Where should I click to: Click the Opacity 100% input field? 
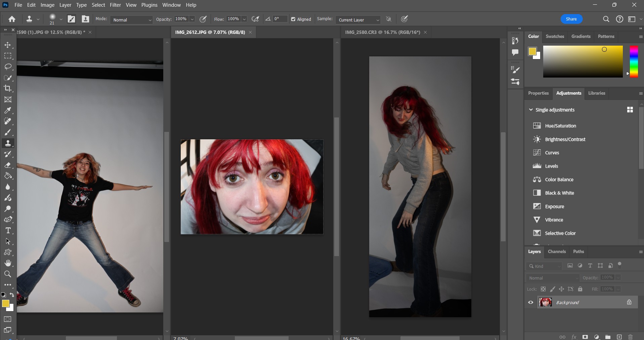coord(181,19)
